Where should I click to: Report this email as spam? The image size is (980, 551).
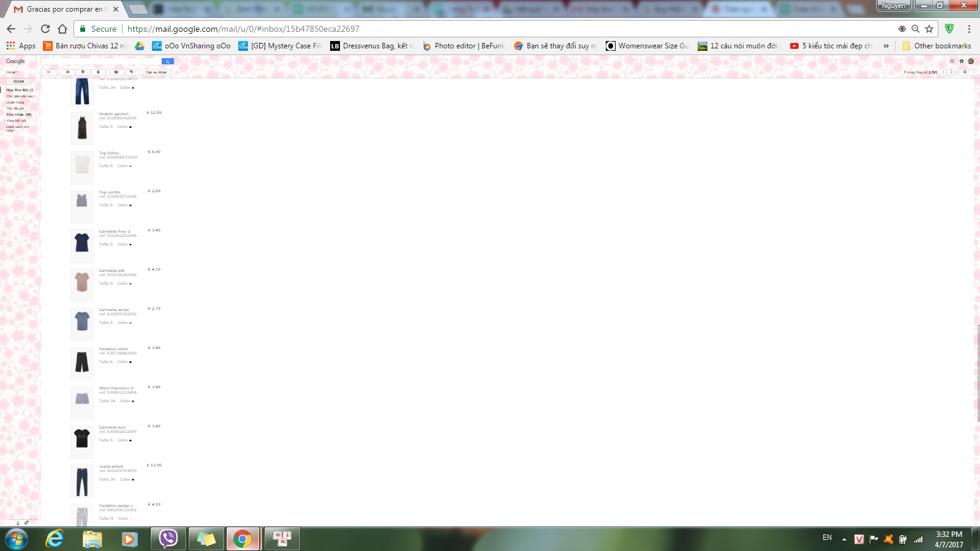pyautogui.click(x=83, y=72)
